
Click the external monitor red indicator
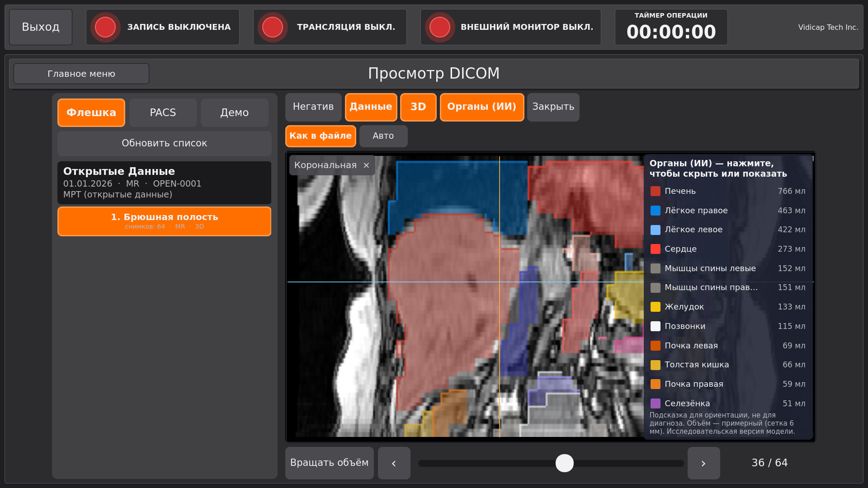440,27
